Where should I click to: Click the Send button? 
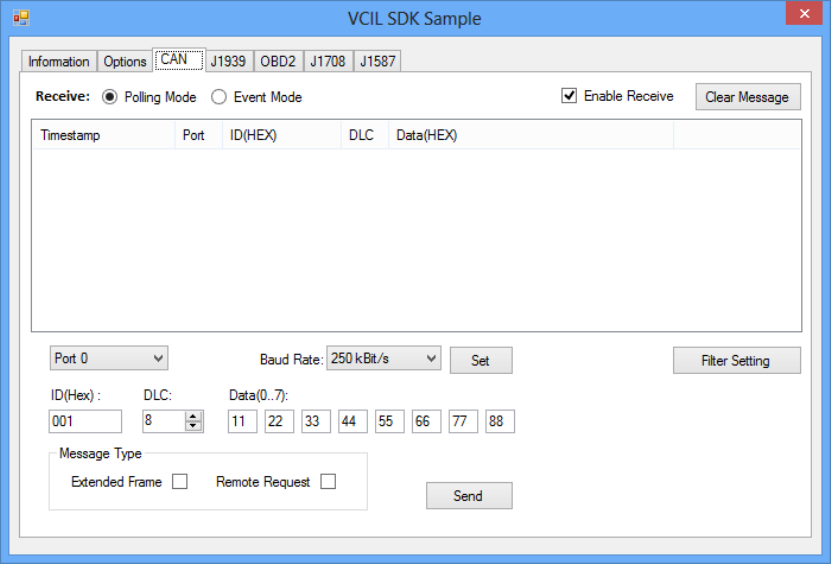[x=469, y=496]
